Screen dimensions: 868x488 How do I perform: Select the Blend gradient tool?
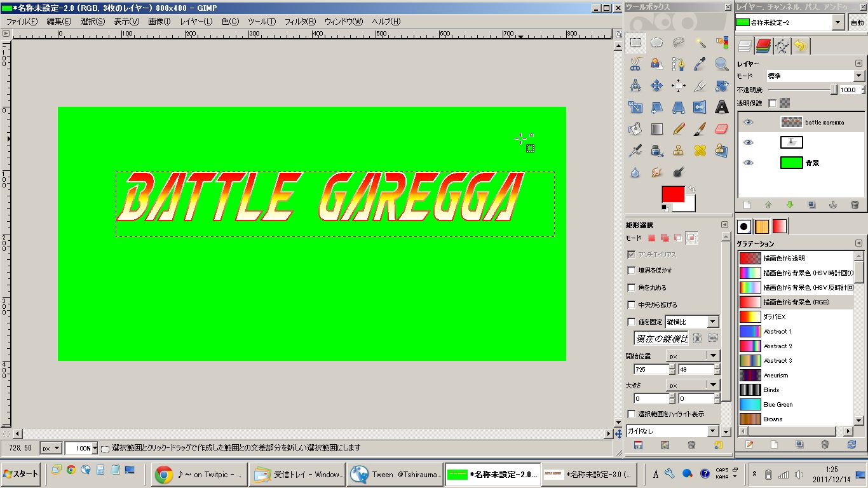(x=657, y=129)
